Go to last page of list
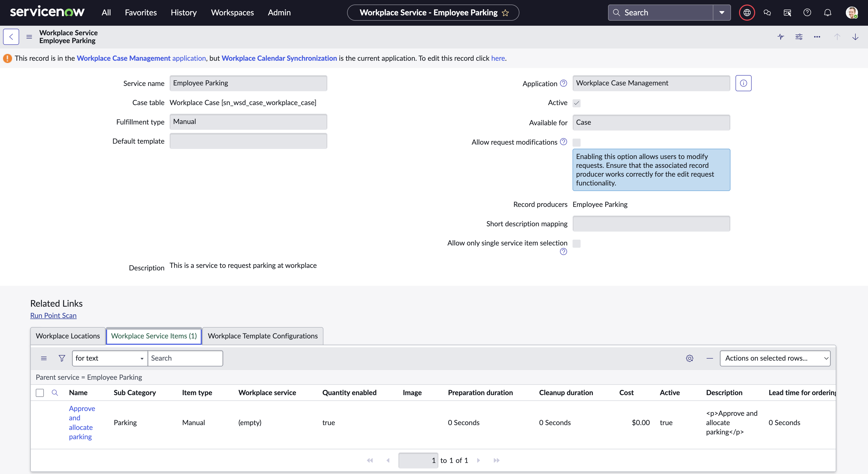This screenshot has width=868, height=474. [x=496, y=460]
